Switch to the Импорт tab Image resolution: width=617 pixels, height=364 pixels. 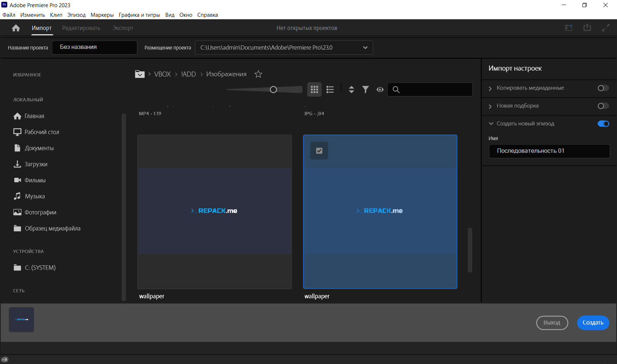42,28
